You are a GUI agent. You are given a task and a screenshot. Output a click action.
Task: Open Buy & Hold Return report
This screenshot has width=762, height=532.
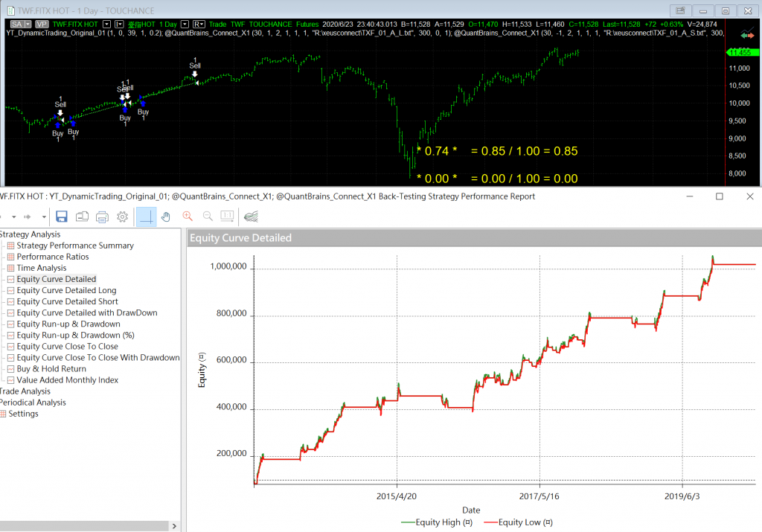pyautogui.click(x=51, y=368)
